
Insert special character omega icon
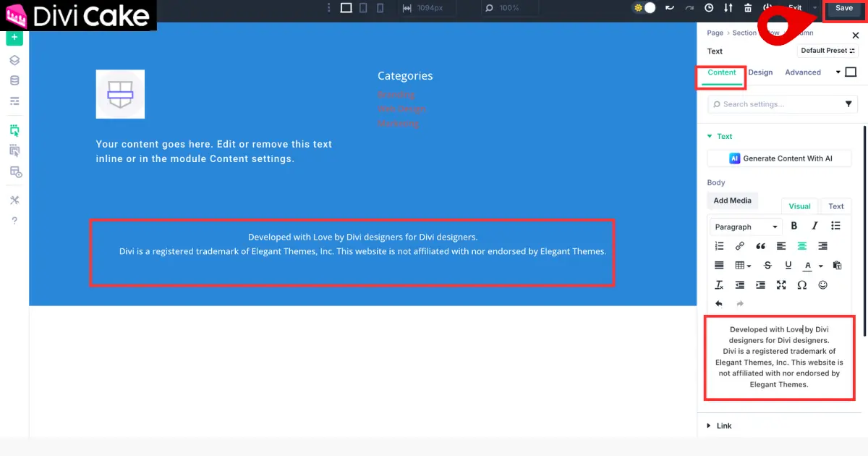click(801, 285)
